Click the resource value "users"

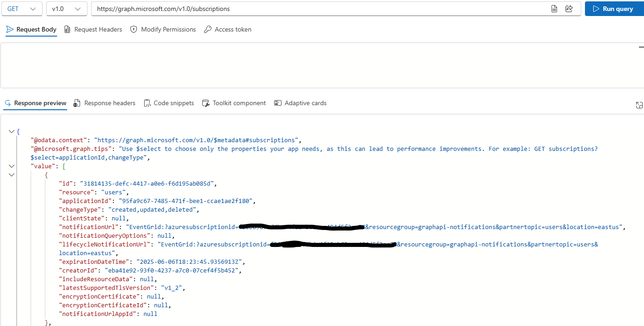click(115, 192)
